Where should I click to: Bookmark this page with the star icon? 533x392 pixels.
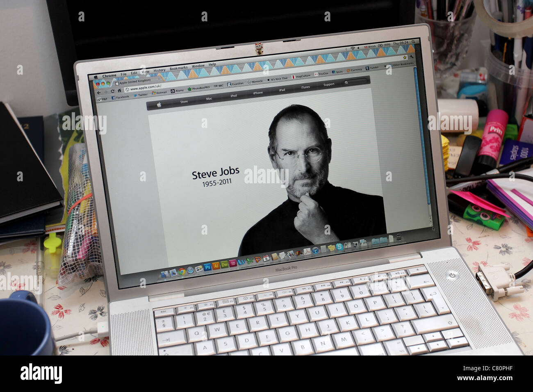point(405,57)
